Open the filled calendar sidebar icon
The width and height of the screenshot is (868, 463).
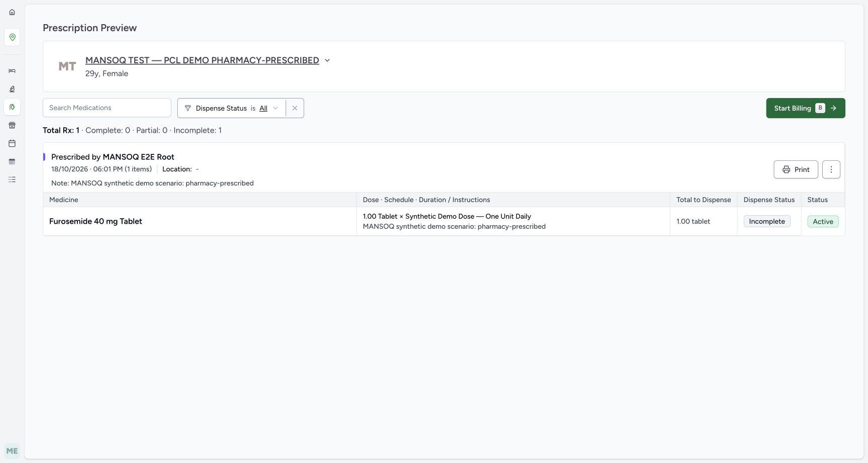[12, 161]
